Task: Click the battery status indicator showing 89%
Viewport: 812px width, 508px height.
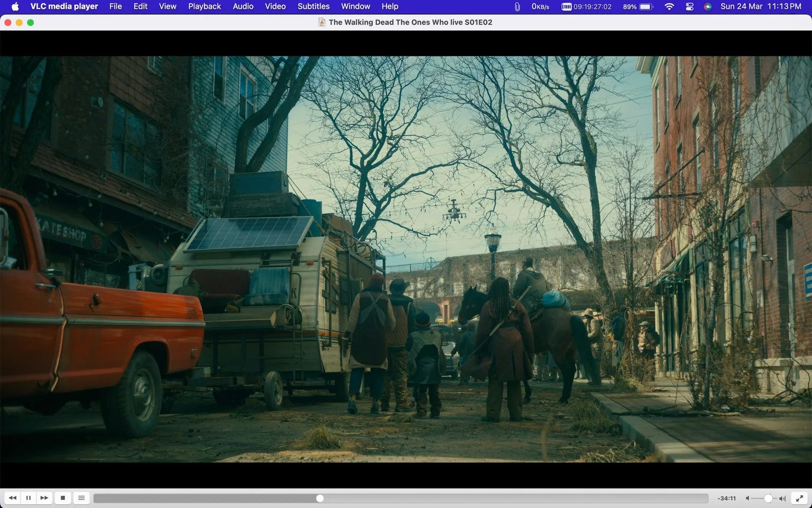Action: pos(638,6)
